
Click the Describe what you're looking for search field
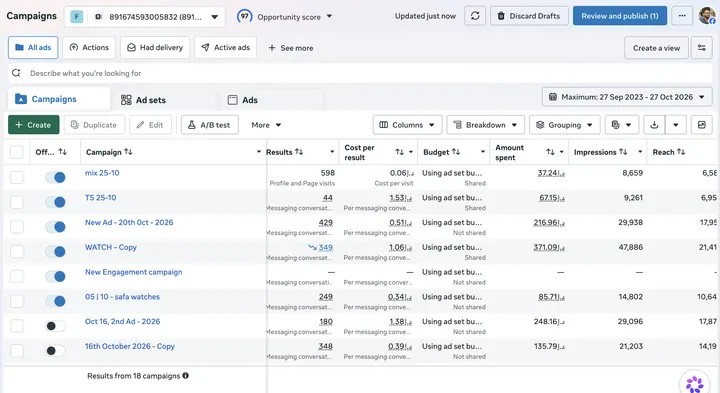[360, 73]
